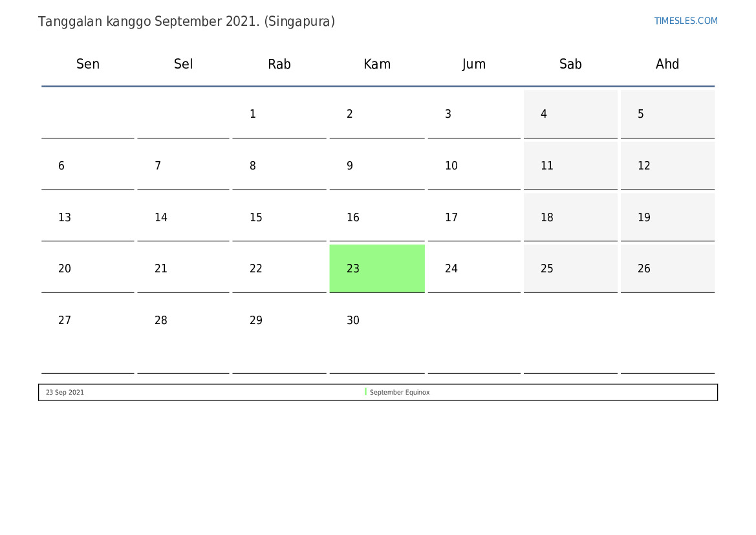Click the green September Equinox marker
Screen dimensions: 756x535
(x=365, y=392)
